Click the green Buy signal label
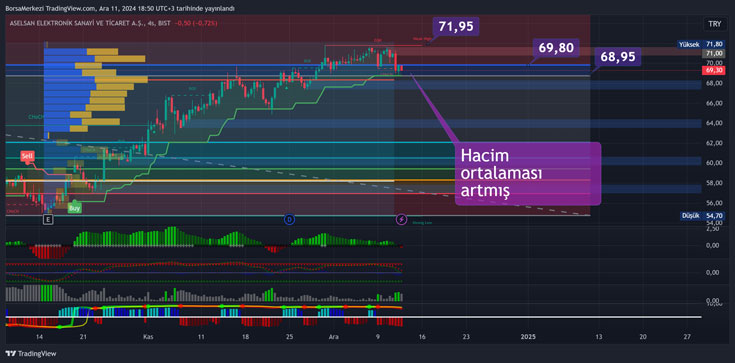Image resolution: width=735 pixels, height=363 pixels. (x=74, y=208)
